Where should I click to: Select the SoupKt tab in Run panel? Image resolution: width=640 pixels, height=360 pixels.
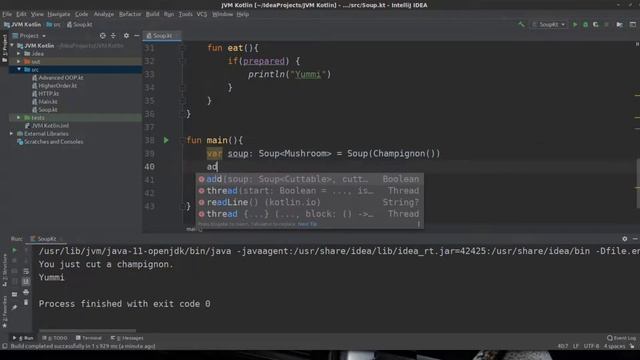[46, 239]
